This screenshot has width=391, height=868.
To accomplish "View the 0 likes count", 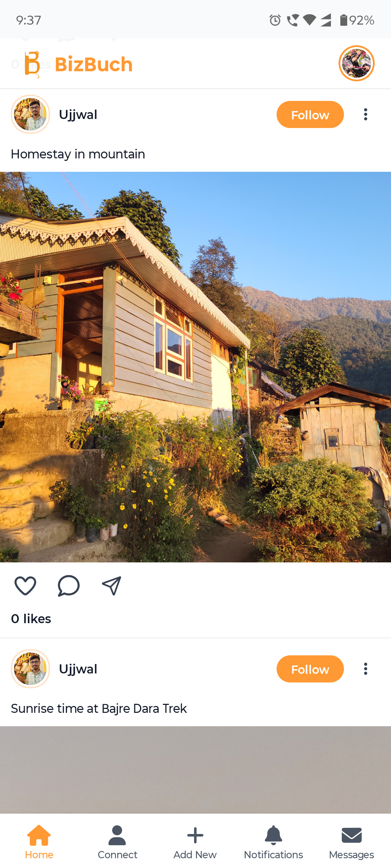I will [x=31, y=618].
